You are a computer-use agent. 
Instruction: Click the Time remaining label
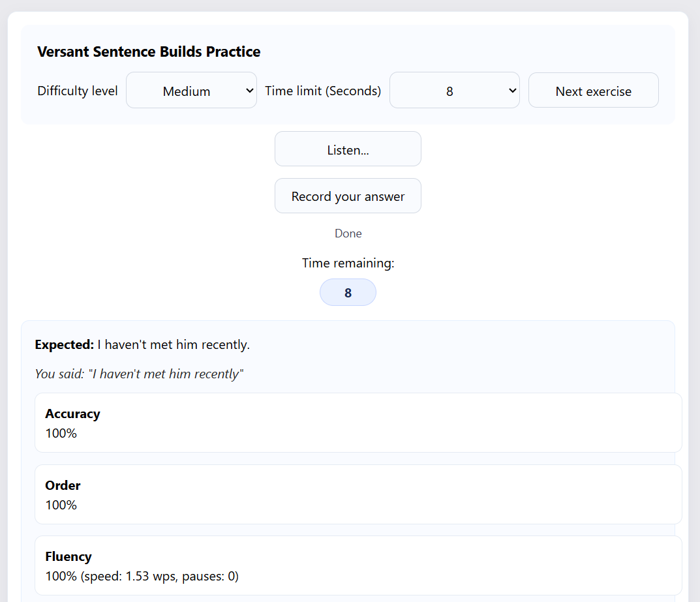pyautogui.click(x=348, y=263)
